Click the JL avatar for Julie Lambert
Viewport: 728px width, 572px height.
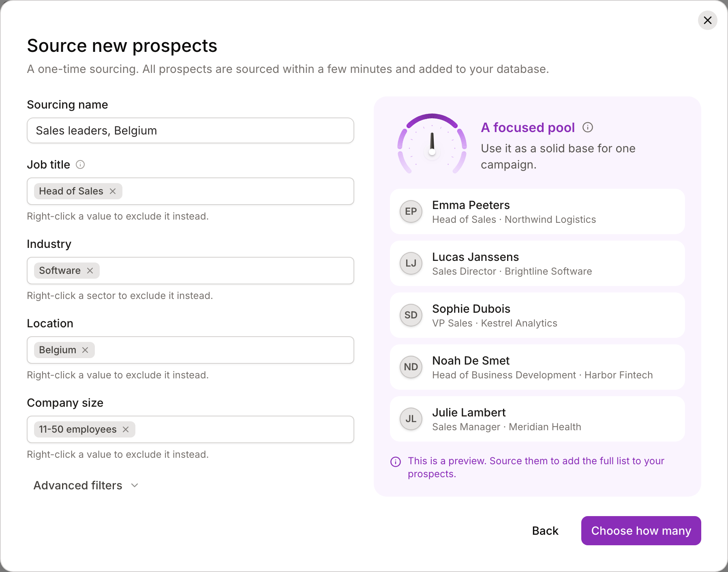[411, 419]
